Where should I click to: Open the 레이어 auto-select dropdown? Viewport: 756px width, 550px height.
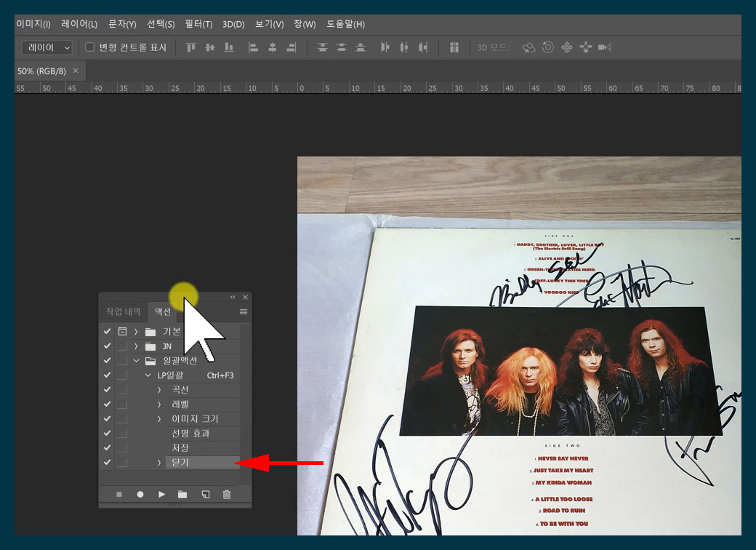click(47, 47)
